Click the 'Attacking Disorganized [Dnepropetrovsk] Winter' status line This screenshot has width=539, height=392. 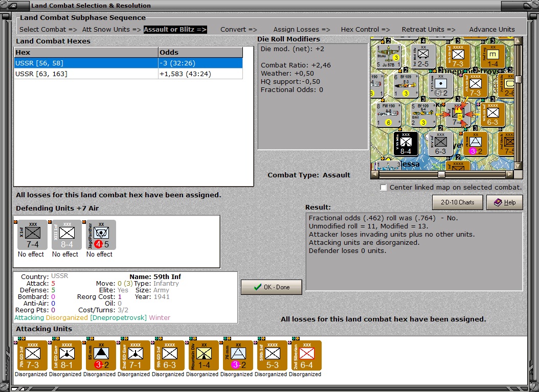(x=92, y=318)
